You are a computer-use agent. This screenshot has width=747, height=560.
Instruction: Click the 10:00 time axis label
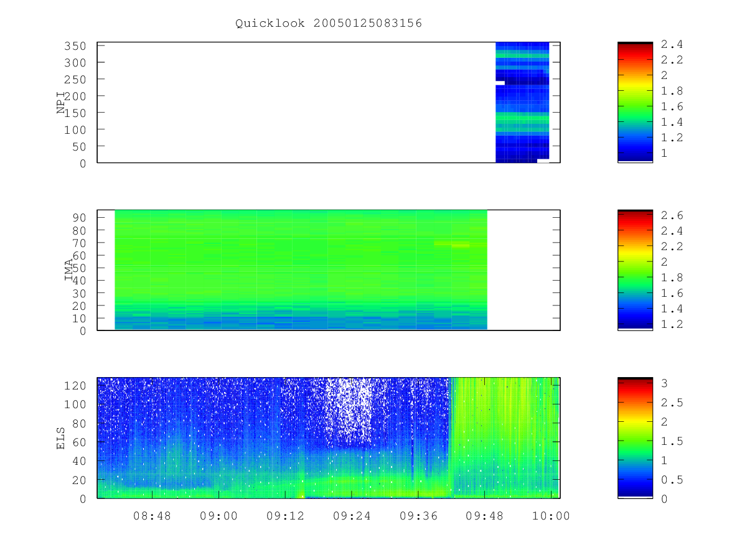click(x=552, y=516)
